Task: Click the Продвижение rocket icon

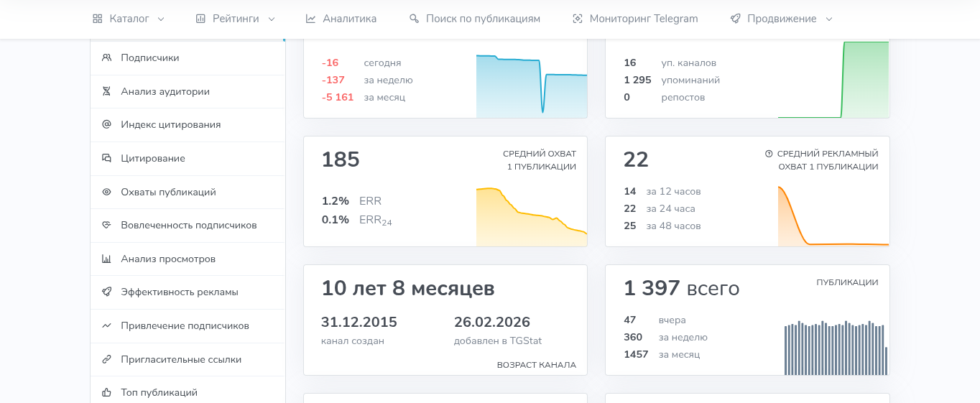Action: coord(735,19)
